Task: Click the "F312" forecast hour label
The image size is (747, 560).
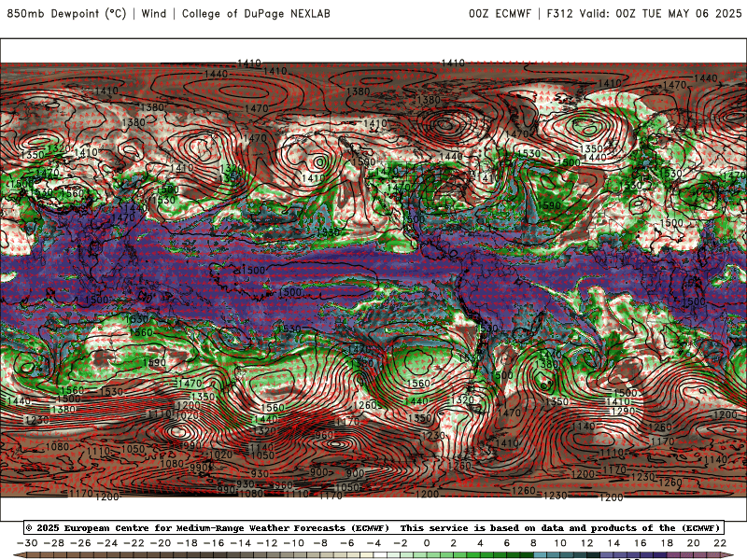Action: point(559,13)
